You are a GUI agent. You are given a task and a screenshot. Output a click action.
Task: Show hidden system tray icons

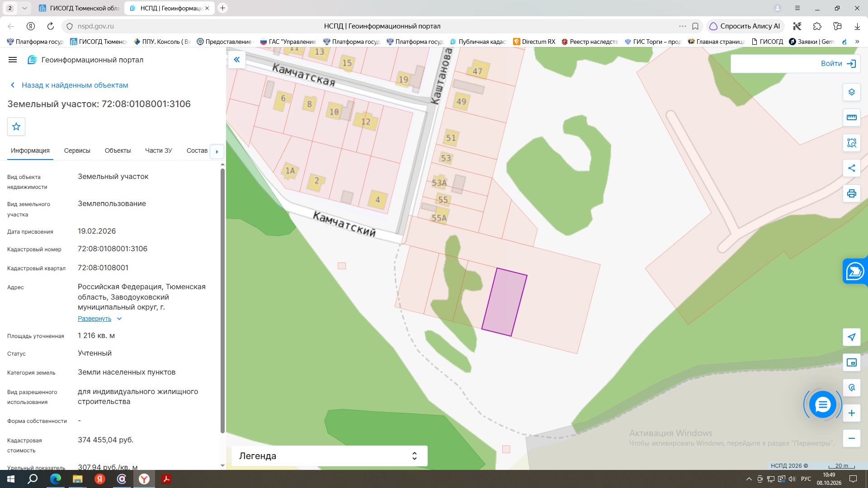click(749, 479)
